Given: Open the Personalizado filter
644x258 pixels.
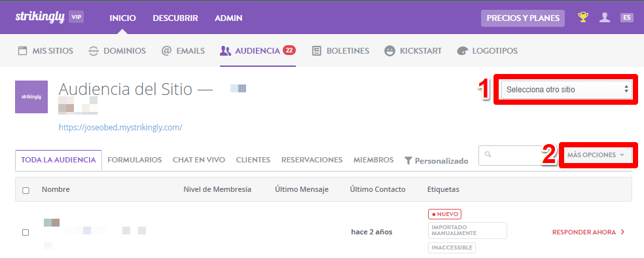Looking at the screenshot, I should (x=436, y=160).
